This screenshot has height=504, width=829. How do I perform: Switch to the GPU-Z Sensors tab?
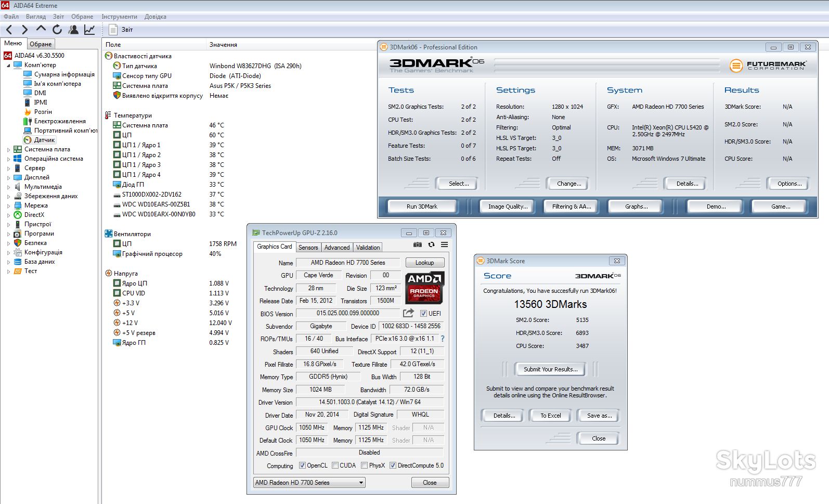[x=308, y=248]
